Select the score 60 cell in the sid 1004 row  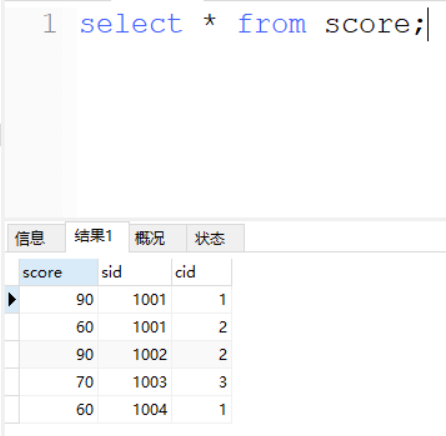(x=59, y=409)
